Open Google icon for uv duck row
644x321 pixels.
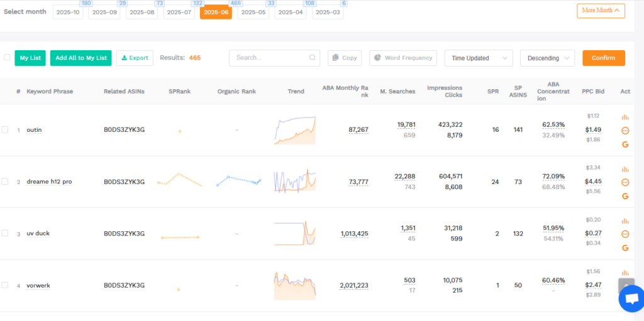pos(625,248)
